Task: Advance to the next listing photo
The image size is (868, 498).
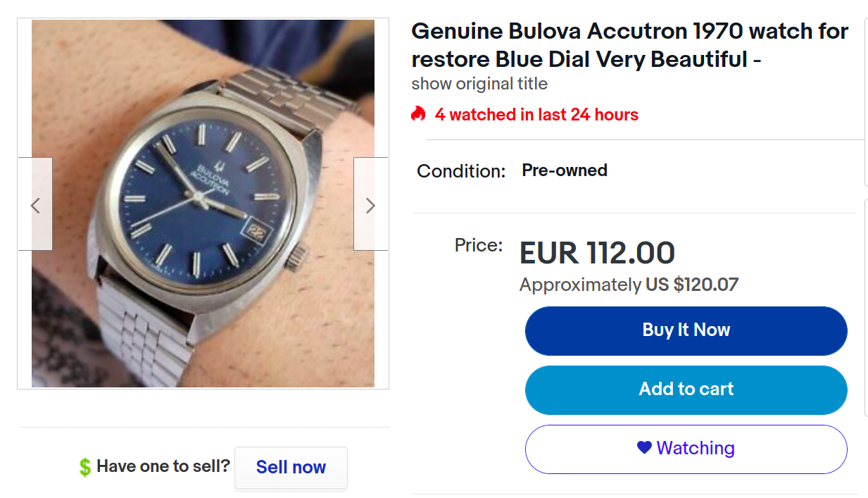Action: [x=370, y=204]
